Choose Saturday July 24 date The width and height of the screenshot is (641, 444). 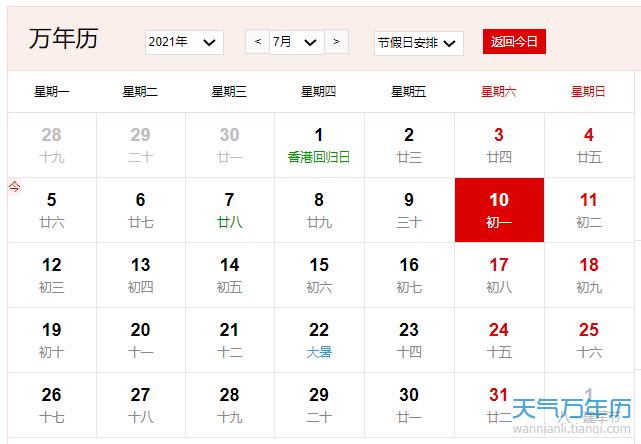click(x=499, y=340)
